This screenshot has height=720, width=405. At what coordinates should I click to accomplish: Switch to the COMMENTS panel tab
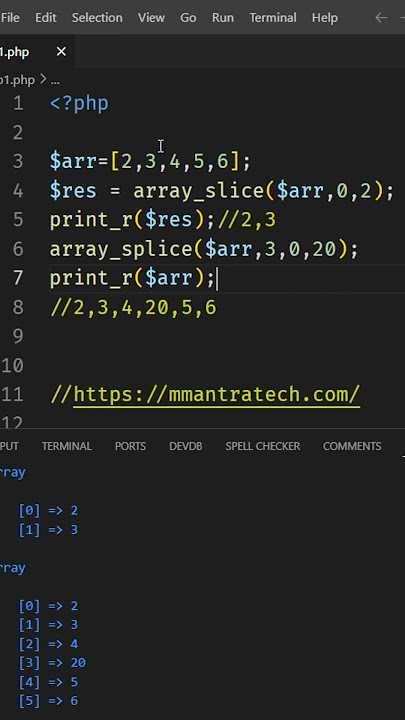pyautogui.click(x=352, y=446)
